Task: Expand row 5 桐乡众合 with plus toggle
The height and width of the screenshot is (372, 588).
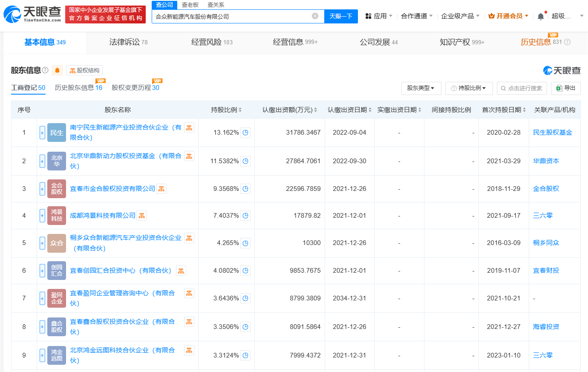Action: [x=42, y=243]
